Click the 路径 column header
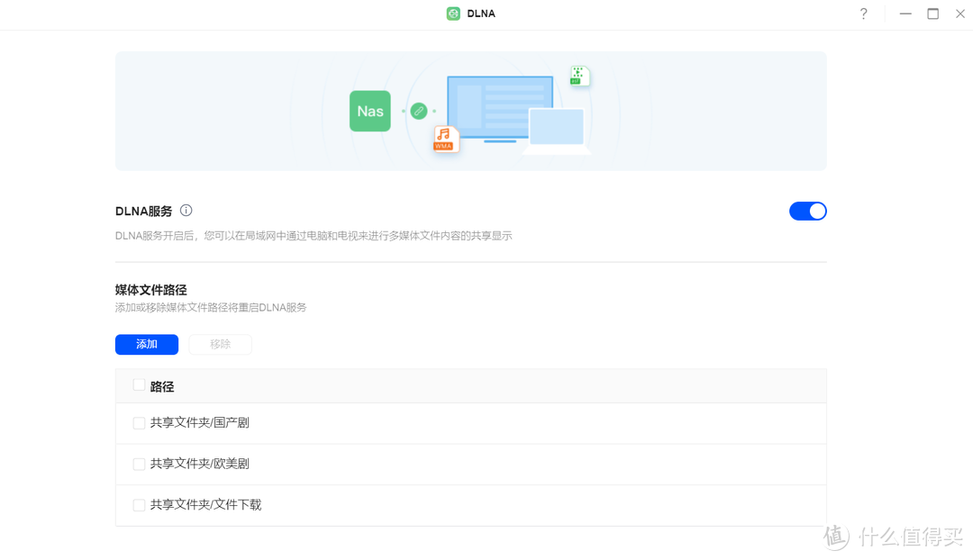This screenshot has width=973, height=560. (x=162, y=385)
